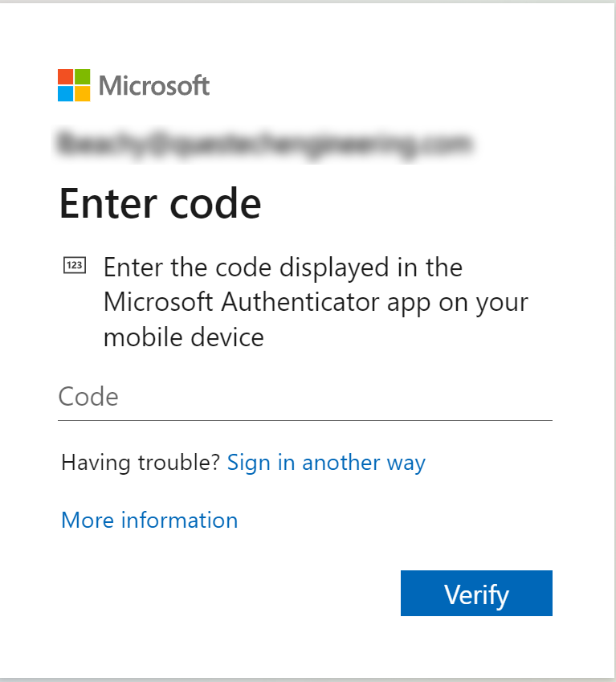
Task: Open the "More information" link
Action: (x=149, y=521)
